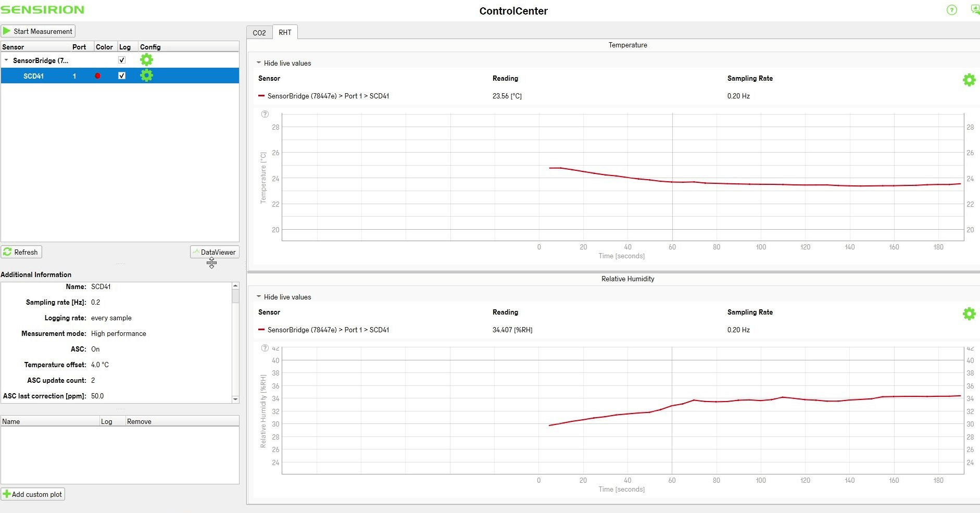980x513 pixels.
Task: Switch to the CO2 tab
Action: tap(259, 33)
